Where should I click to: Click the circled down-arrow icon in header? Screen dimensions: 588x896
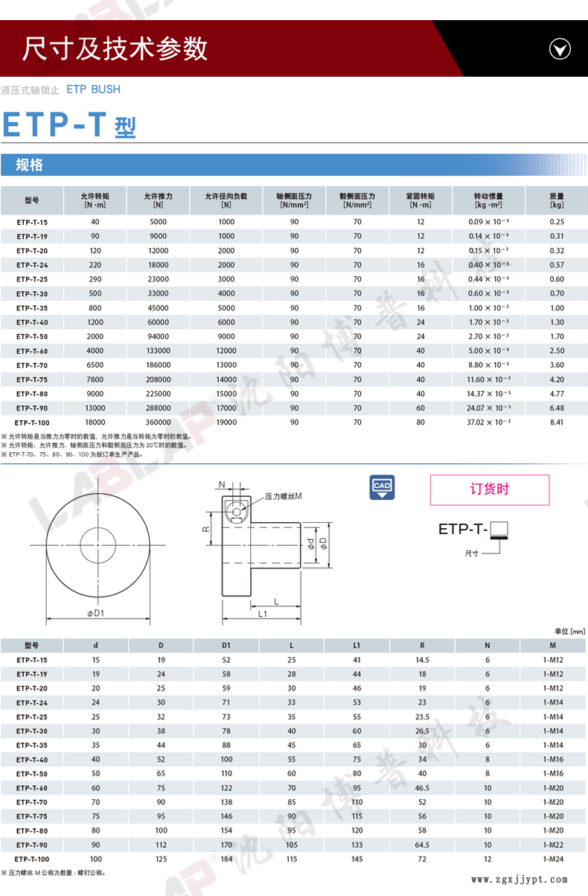click(560, 49)
